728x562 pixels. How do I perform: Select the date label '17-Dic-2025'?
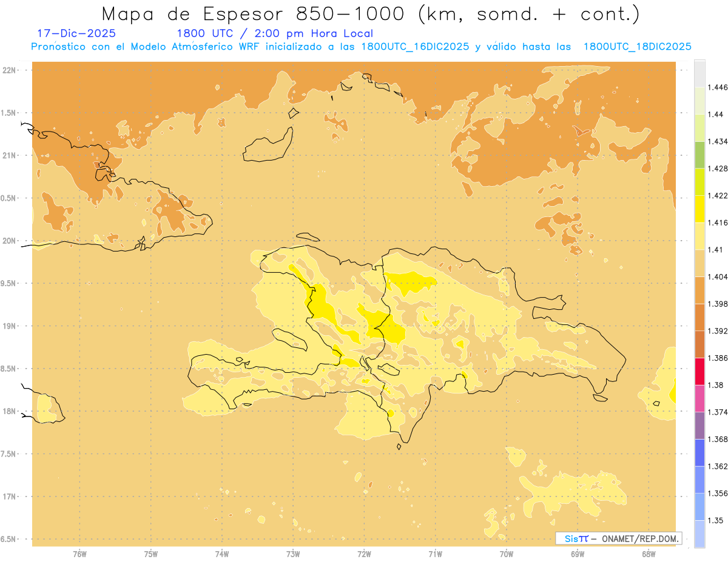click(x=76, y=33)
